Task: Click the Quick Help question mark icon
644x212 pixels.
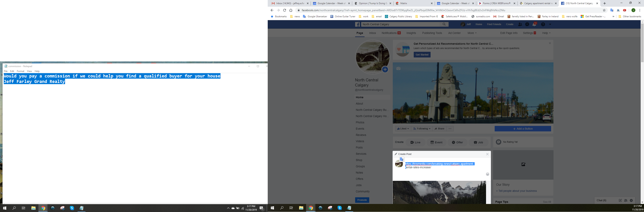Action: [543, 24]
